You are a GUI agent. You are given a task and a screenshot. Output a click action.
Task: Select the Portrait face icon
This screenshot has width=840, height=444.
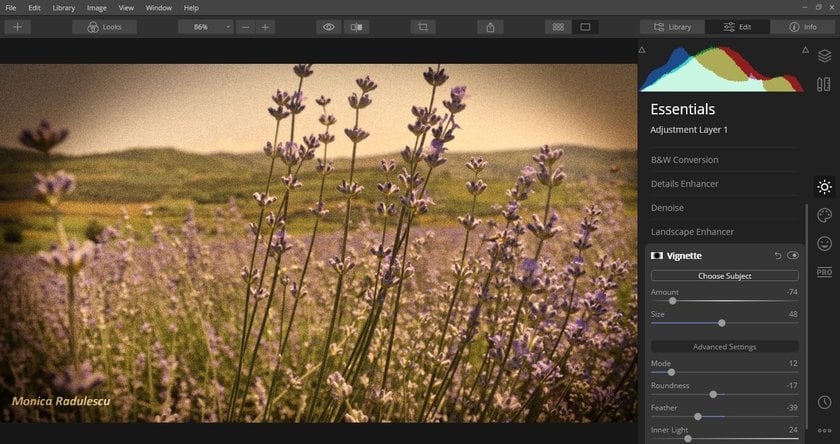click(x=824, y=244)
